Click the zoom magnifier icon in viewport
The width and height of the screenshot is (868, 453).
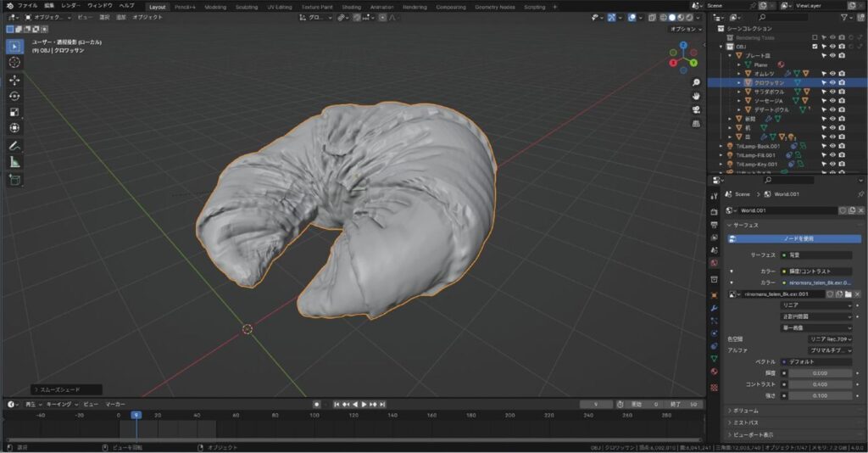click(696, 82)
